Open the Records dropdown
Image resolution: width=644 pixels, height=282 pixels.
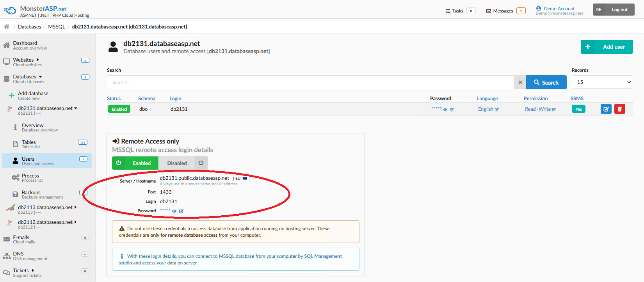602,82
